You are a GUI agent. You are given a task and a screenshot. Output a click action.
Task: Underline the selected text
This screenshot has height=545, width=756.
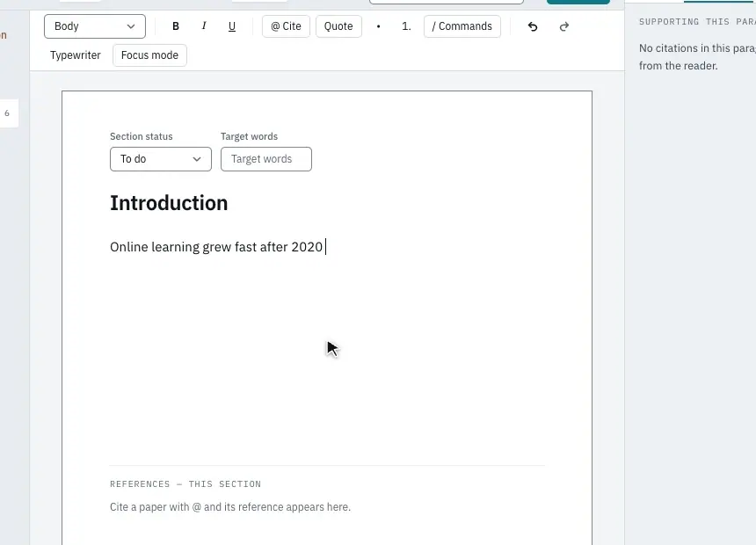(232, 26)
